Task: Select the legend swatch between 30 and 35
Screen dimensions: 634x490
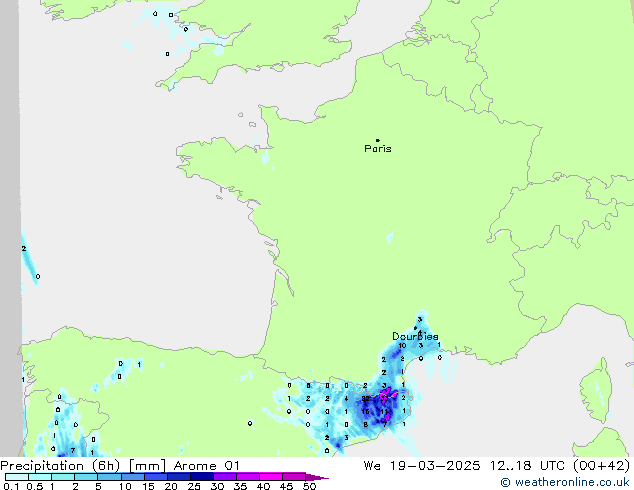Action: (224, 477)
